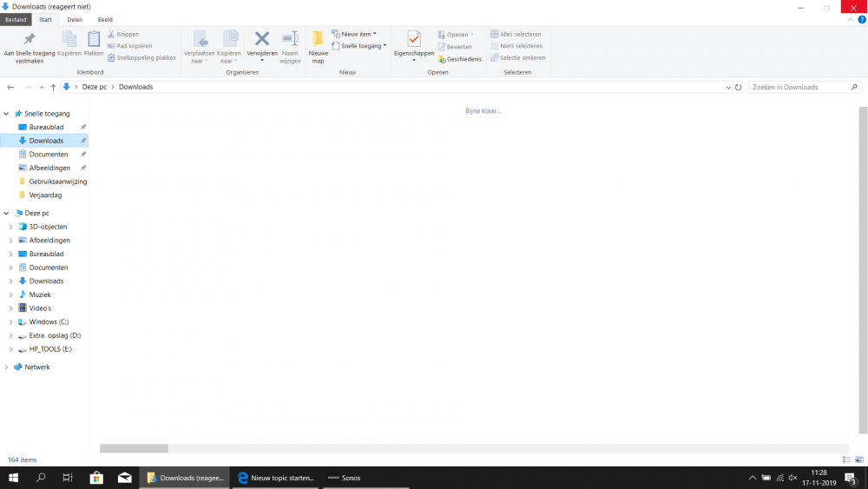This screenshot has width=868, height=489.
Task: Switch to the Beeld ribbon tab
Action: pos(104,19)
